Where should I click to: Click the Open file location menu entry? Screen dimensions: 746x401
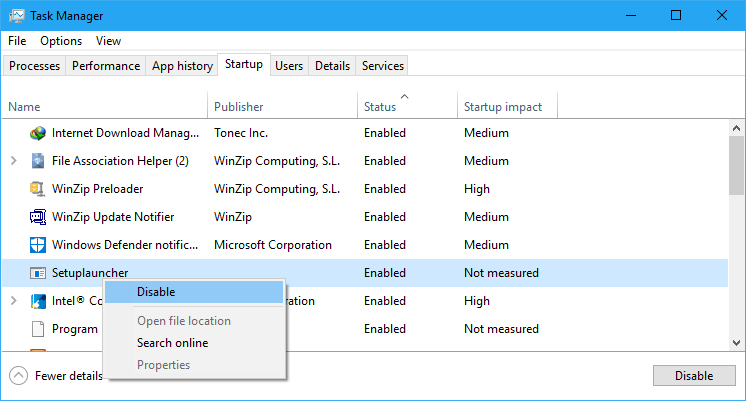pos(194,321)
